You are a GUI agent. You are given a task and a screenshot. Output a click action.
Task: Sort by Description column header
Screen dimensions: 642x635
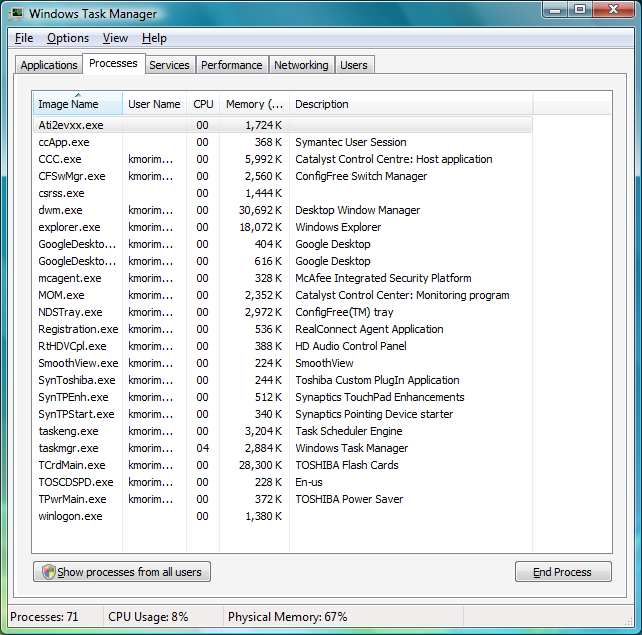[x=411, y=104]
